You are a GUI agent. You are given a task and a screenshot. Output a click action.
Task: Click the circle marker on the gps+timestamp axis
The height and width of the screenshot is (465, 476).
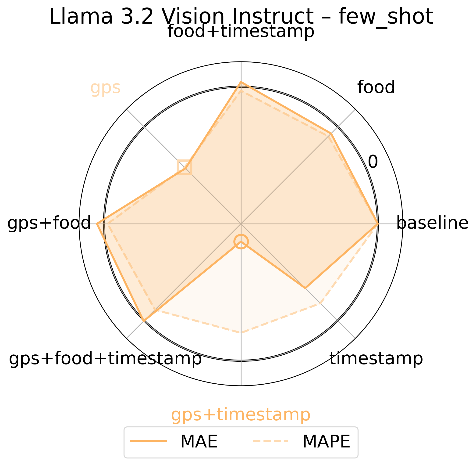[x=241, y=242]
